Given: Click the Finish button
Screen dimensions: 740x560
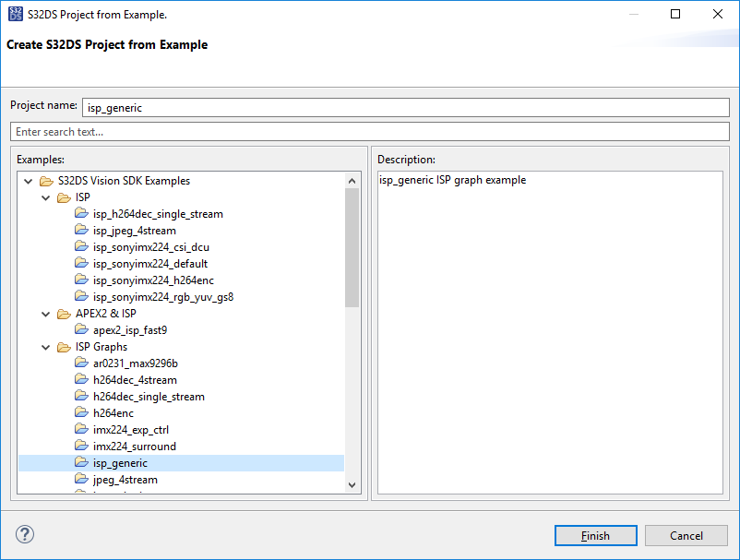Looking at the screenshot, I should (595, 535).
